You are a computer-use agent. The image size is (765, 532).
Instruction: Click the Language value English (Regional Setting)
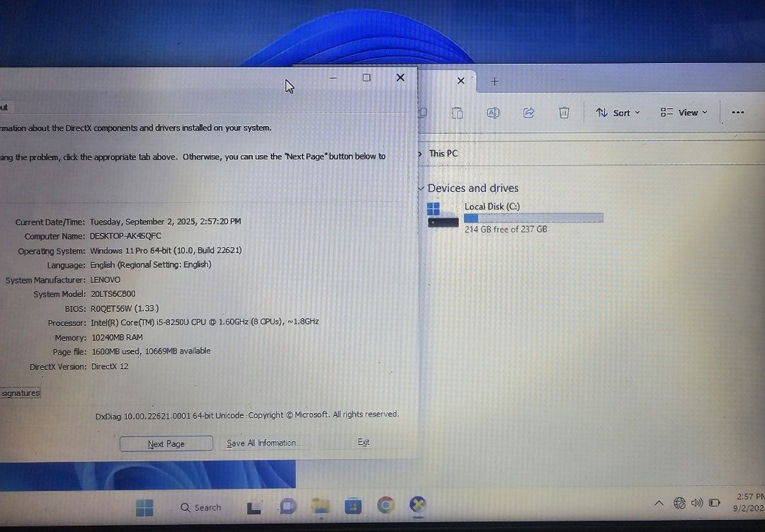tap(151, 264)
